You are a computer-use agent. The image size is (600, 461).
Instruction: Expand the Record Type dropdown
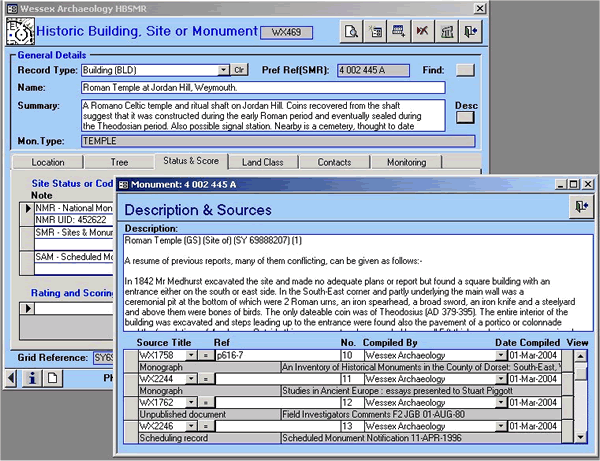point(223,70)
